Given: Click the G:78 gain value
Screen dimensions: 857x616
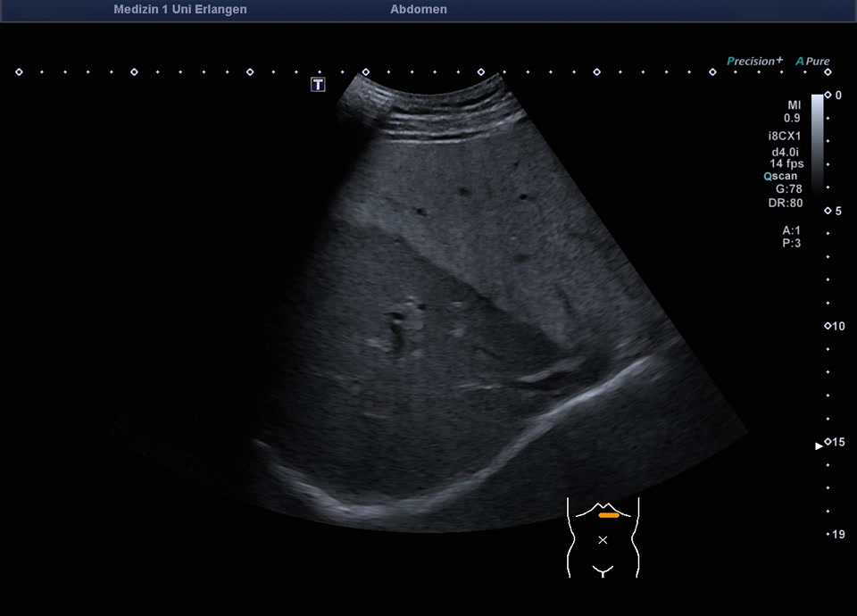Looking at the screenshot, I should click(787, 189).
